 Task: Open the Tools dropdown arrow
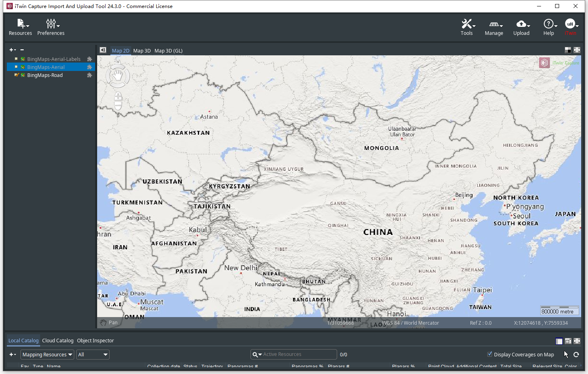(474, 26)
